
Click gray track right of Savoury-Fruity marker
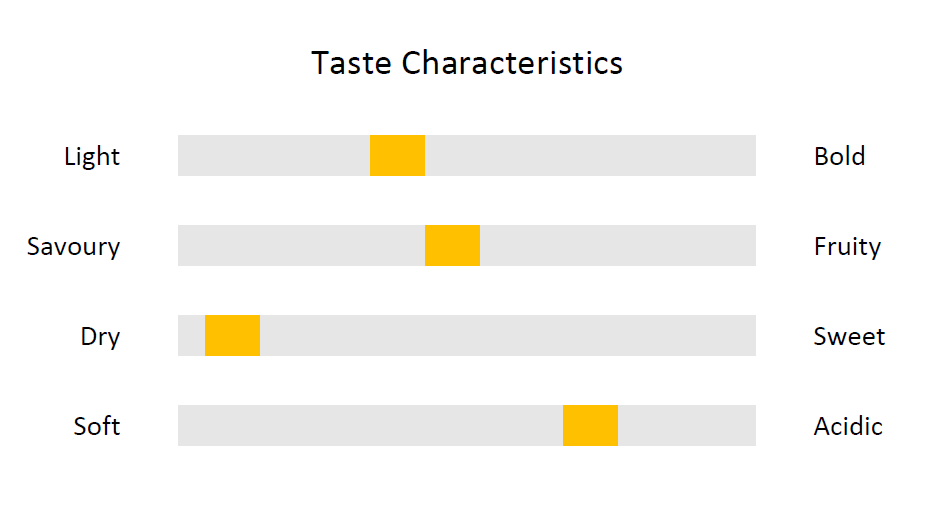(x=618, y=246)
